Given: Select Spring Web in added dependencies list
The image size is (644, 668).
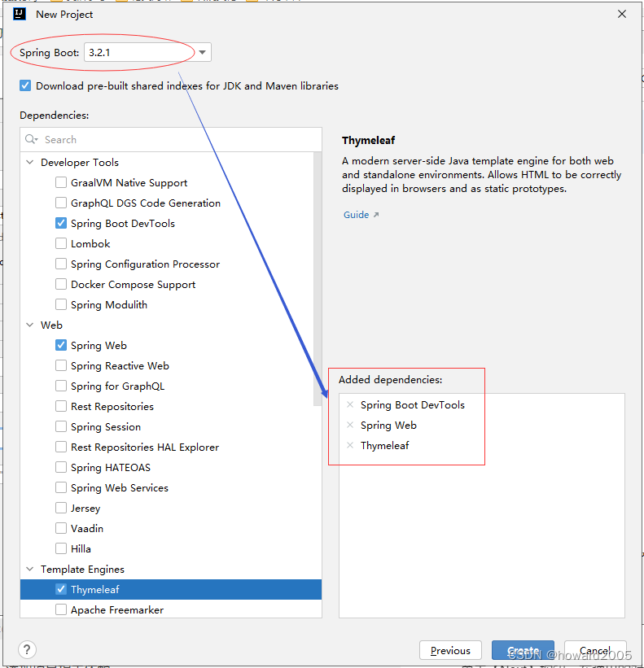Looking at the screenshot, I should click(x=388, y=426).
